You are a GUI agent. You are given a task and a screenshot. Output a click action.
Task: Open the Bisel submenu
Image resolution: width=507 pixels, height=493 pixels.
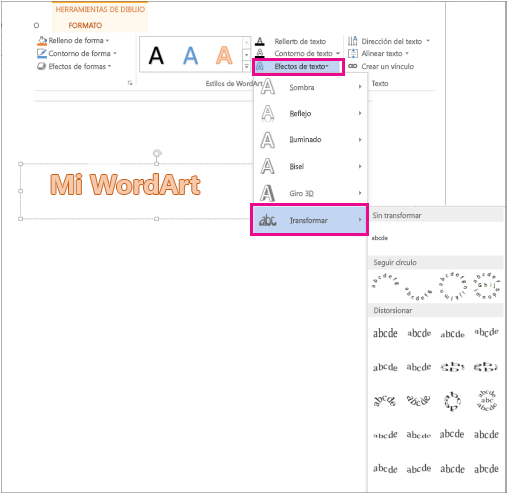tap(310, 166)
